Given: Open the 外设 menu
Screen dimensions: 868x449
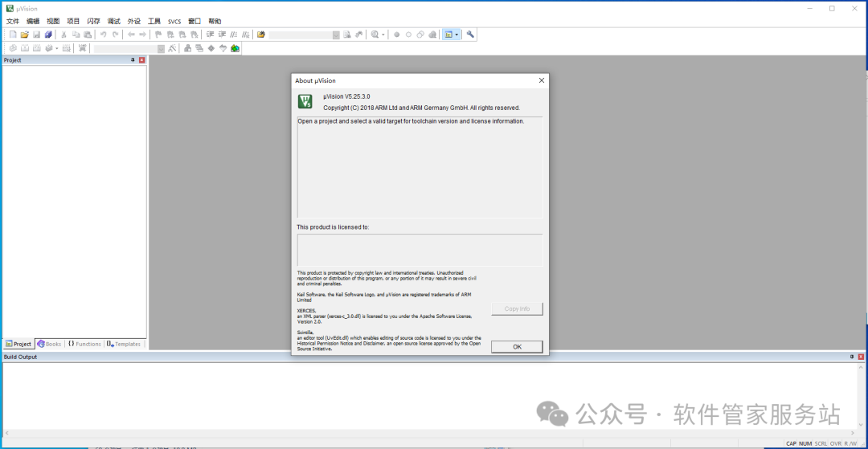Looking at the screenshot, I should 134,21.
